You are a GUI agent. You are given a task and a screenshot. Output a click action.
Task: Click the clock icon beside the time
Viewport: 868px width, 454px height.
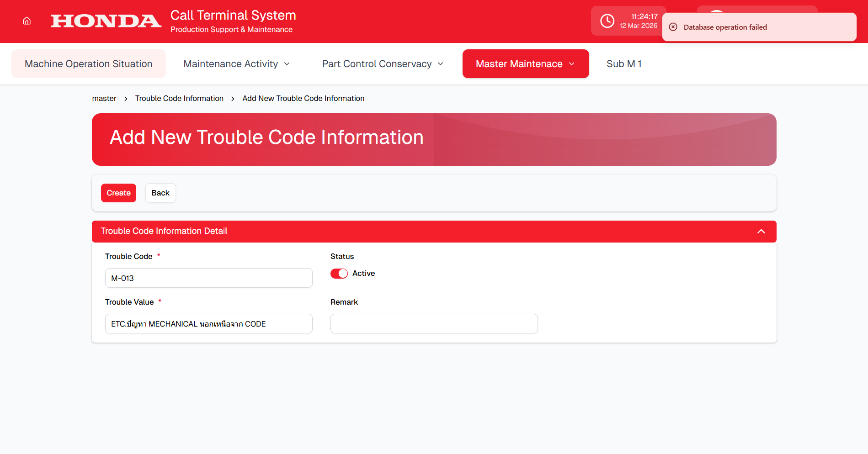pyautogui.click(x=607, y=21)
